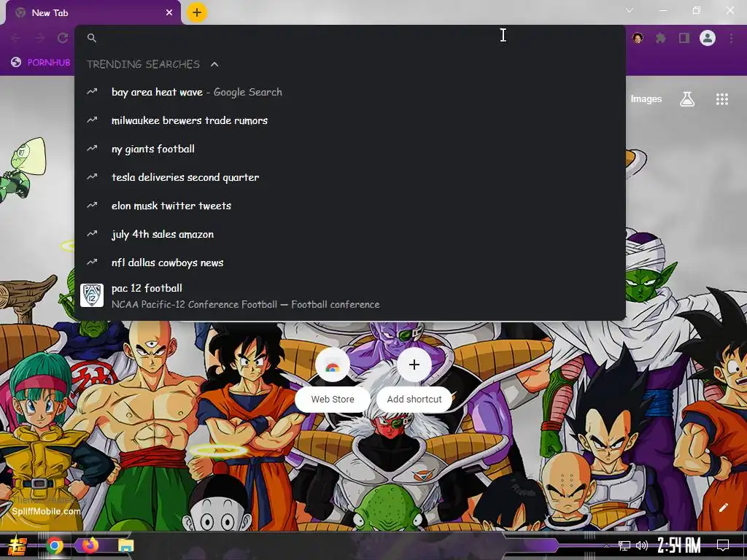Click the 2:54 AM clock
The width and height of the screenshot is (747, 560).
click(679, 545)
